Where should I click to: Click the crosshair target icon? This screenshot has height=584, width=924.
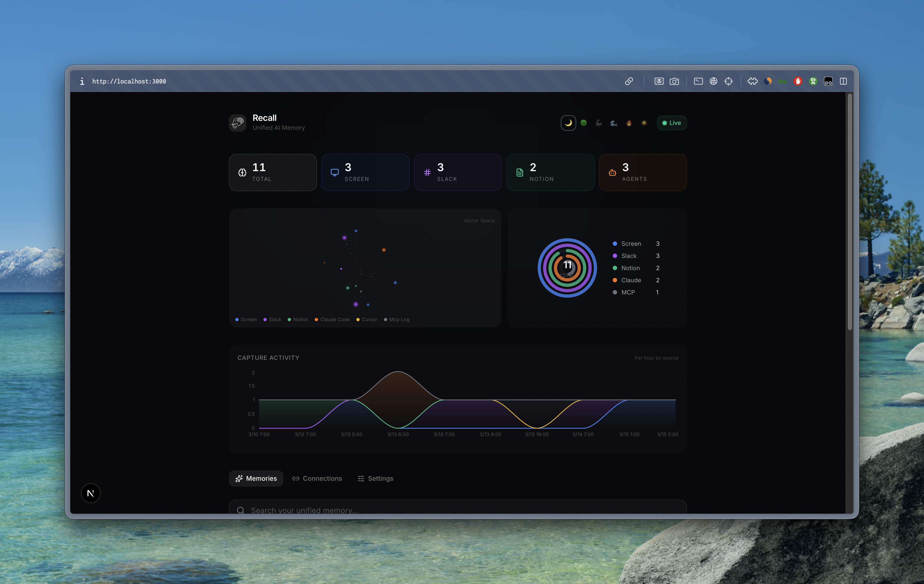(728, 81)
